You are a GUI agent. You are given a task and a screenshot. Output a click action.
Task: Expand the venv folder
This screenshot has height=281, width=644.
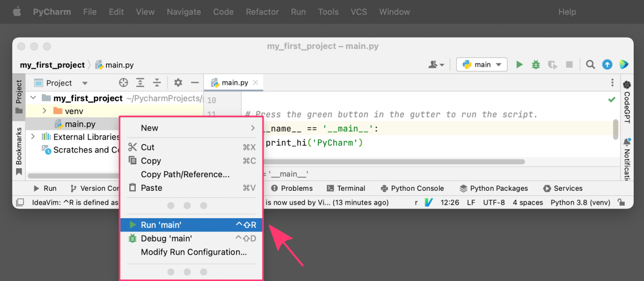pyautogui.click(x=45, y=111)
